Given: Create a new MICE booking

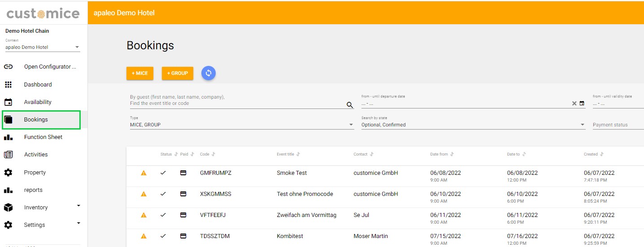Looking at the screenshot, I should [x=140, y=73].
